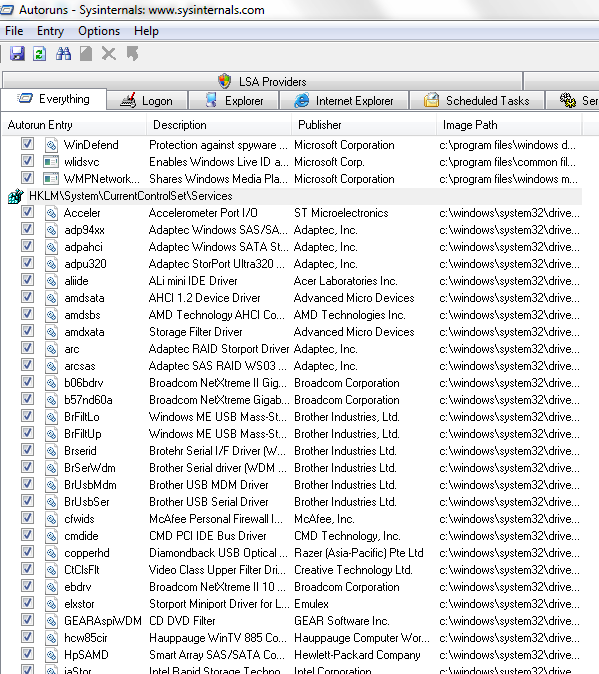Select the amdxata entry name
Image resolution: width=599 pixels, height=674 pixels.
click(84, 332)
